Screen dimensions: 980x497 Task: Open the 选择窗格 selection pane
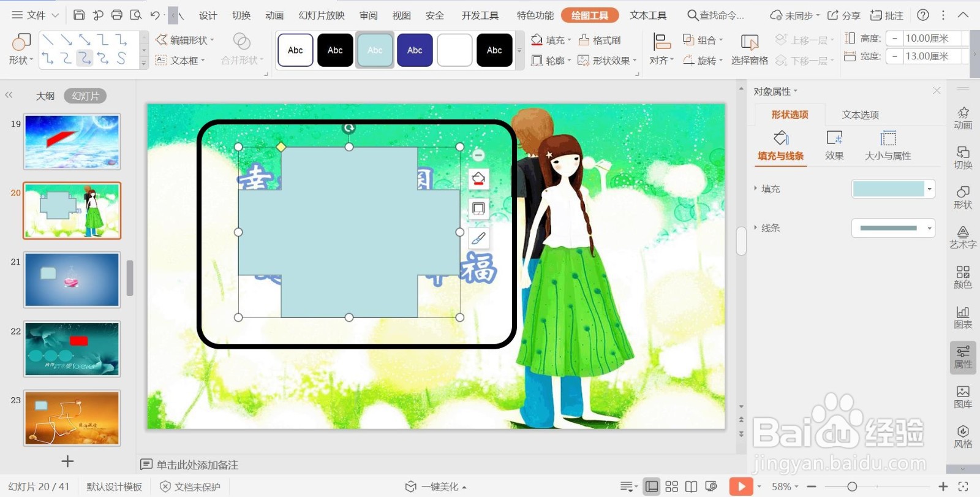click(749, 50)
